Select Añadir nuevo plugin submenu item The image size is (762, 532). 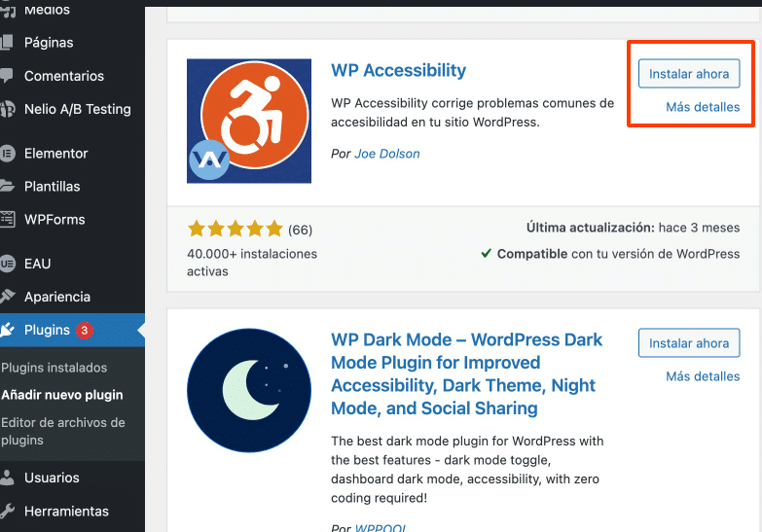(x=61, y=395)
